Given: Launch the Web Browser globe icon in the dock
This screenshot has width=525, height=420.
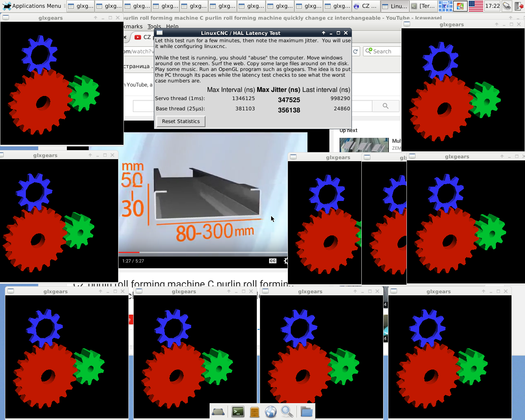Looking at the screenshot, I should [x=271, y=412].
